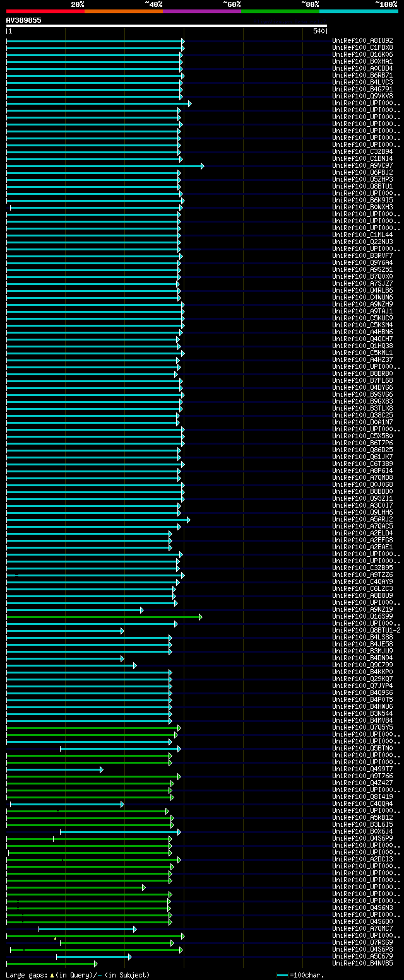Select the label UniRef100_Q5BTN0
Screen dimensions: 404x980
[x=362, y=748]
